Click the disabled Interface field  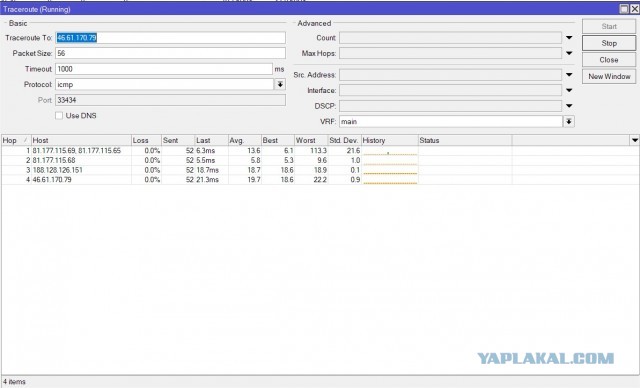[451, 91]
